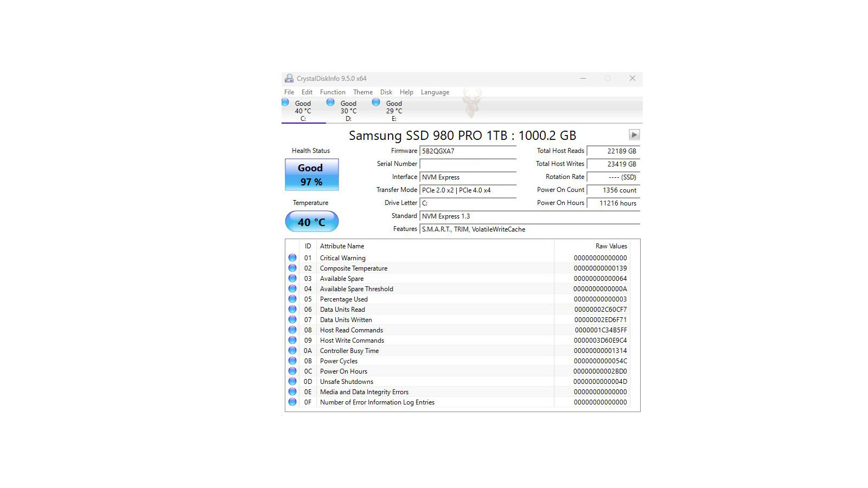This screenshot has height=488, width=868.
Task: Select the D: drive status orb
Action: click(x=330, y=102)
